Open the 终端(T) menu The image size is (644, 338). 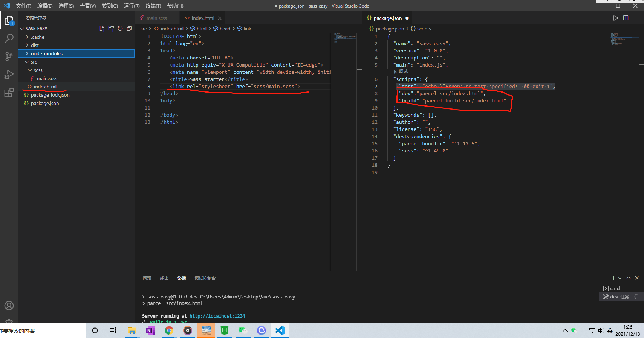click(153, 6)
